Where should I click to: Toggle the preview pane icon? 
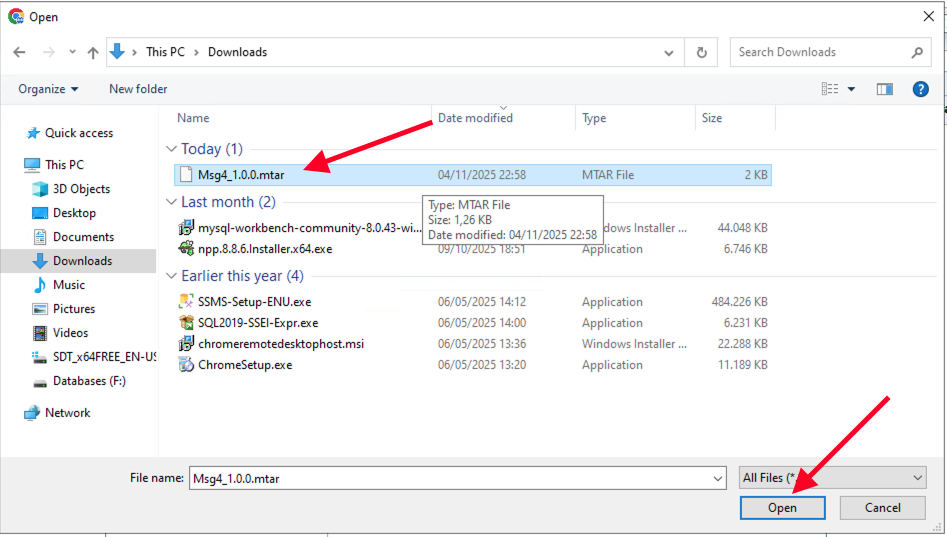884,89
